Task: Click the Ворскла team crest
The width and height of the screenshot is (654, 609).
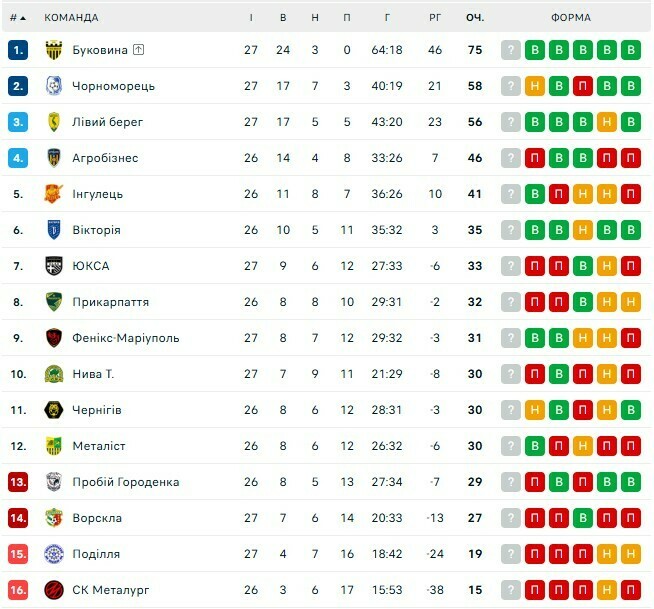Action: tap(54, 518)
